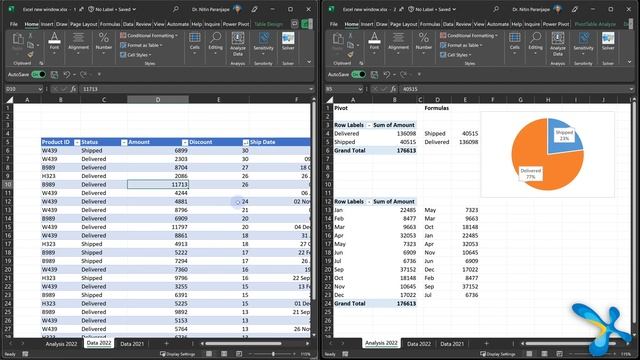The image size is (640, 360).
Task: Click Format Painter in left window
Action: (x=30, y=54)
